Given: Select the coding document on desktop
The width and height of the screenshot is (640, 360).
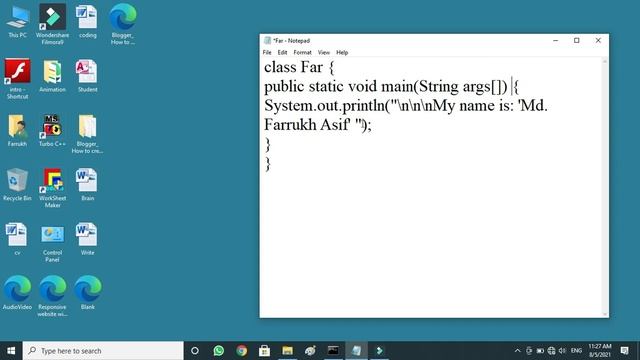Looking at the screenshot, I should pos(87,22).
